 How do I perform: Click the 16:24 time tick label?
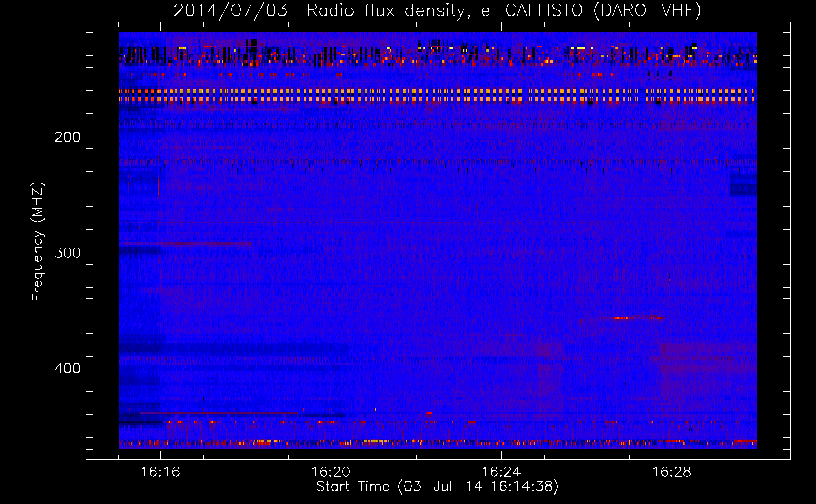pyautogui.click(x=501, y=472)
